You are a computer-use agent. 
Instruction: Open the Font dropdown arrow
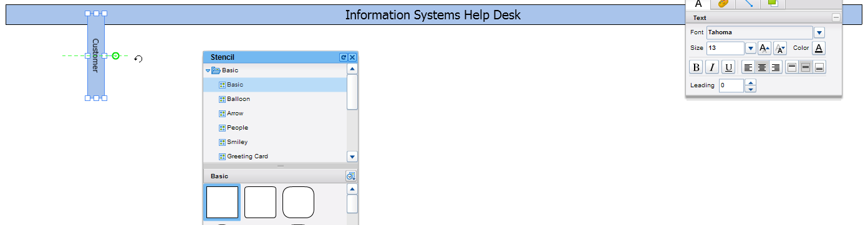click(x=820, y=32)
